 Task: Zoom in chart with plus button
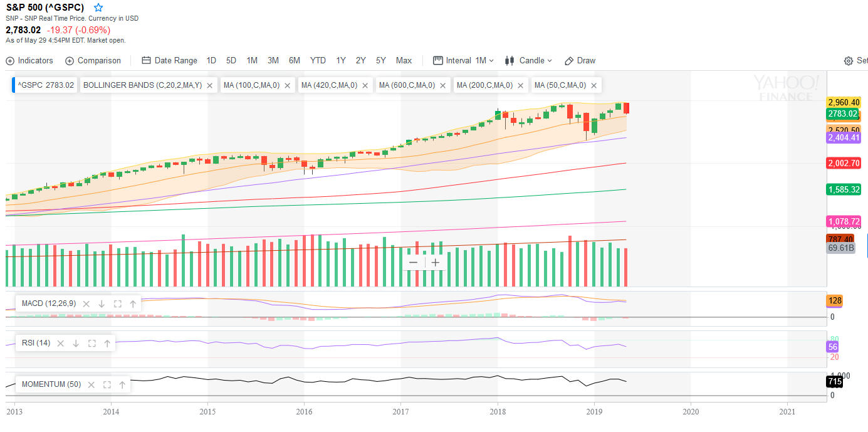(436, 263)
